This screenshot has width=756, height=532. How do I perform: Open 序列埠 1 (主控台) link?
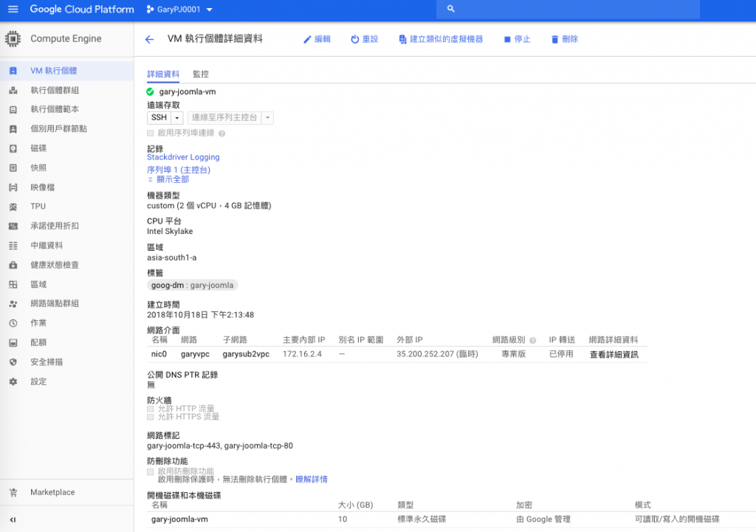click(179, 170)
